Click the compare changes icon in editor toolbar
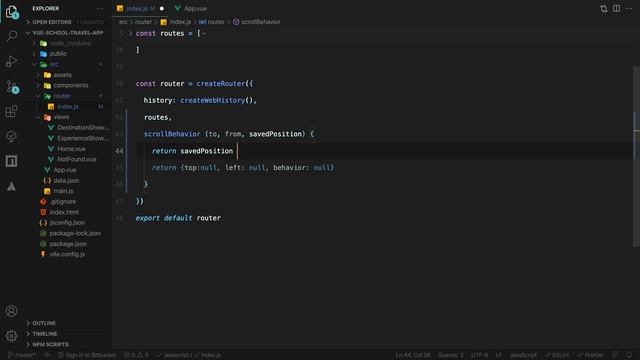The width and height of the screenshot is (640, 360). [604, 9]
